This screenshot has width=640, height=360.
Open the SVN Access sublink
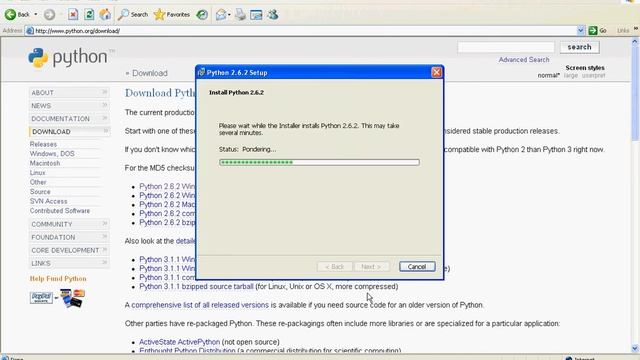(x=48, y=201)
